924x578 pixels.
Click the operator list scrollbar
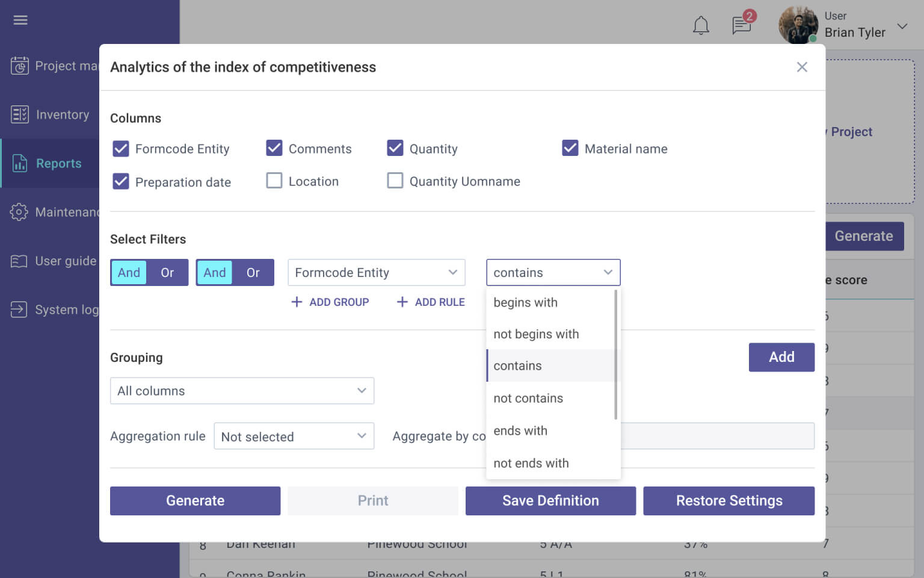(616, 355)
